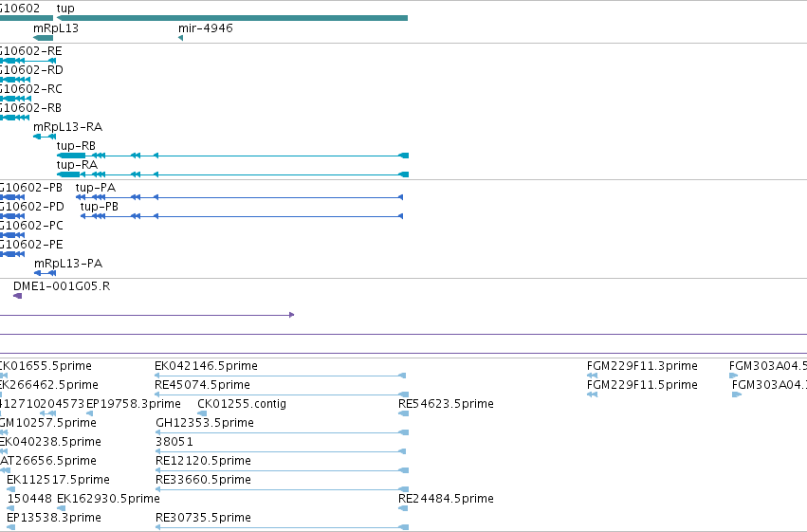Select RE54623.5prime EST label

point(447,404)
